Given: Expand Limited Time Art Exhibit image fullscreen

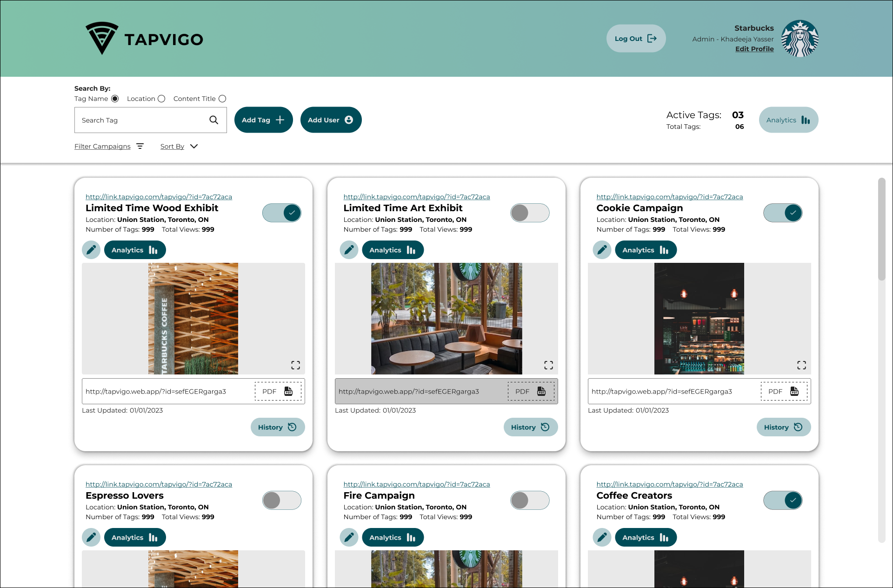Looking at the screenshot, I should (548, 365).
